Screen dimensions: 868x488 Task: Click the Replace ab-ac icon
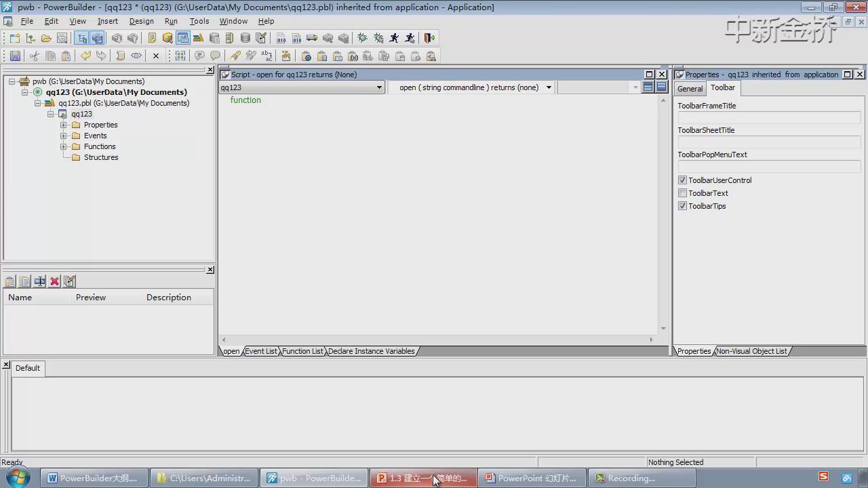(x=267, y=56)
